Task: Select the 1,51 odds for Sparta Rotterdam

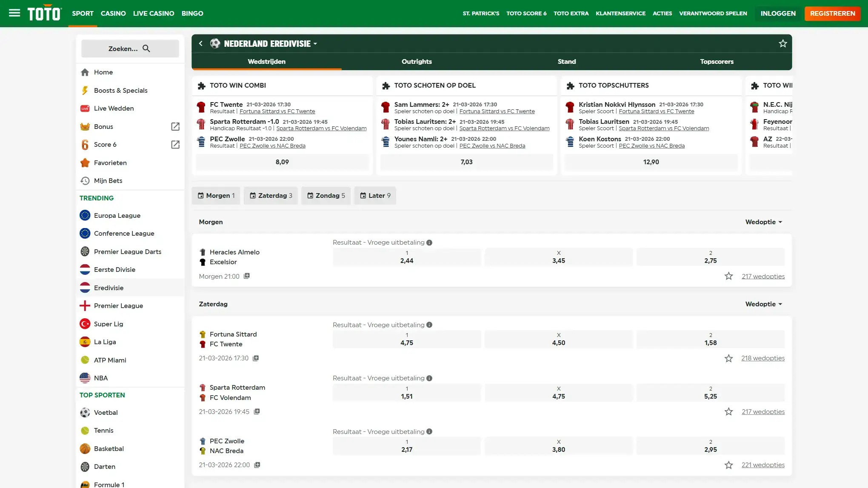Action: click(407, 393)
